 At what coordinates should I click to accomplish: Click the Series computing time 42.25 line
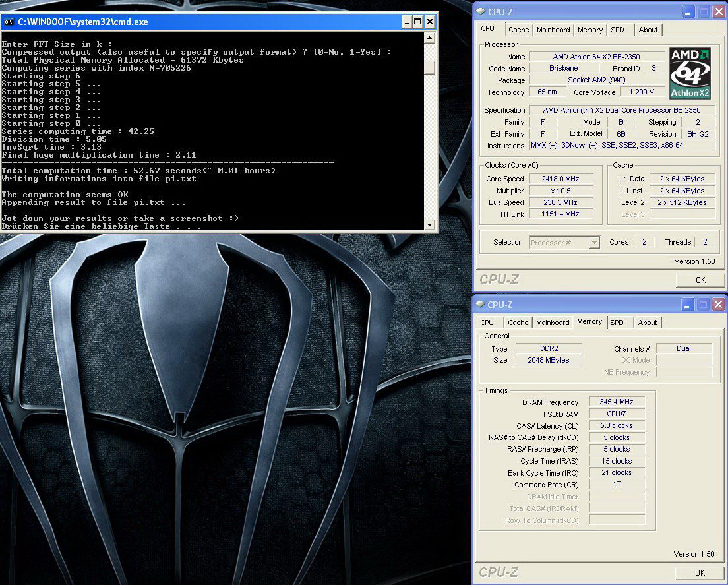(x=78, y=131)
